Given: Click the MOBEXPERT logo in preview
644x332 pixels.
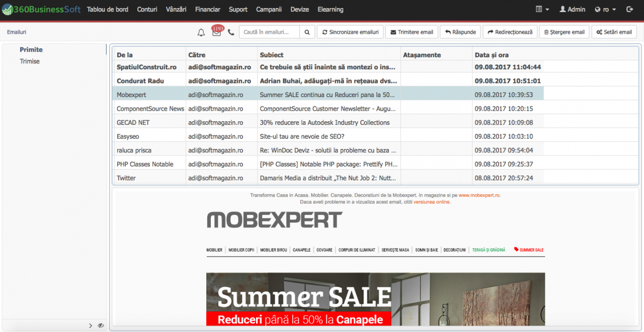Looking at the screenshot, I should [x=275, y=220].
